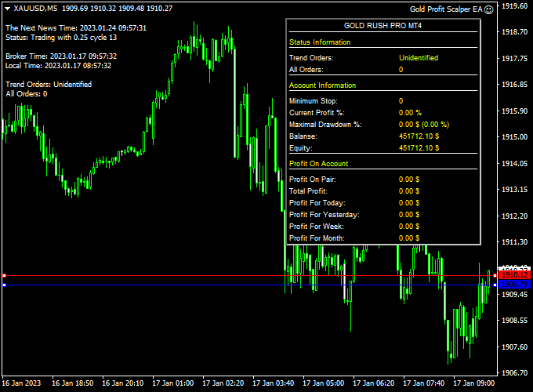This screenshot has height=392, width=533.
Task: Click yellow Unidentified value in the panel
Action: coord(419,58)
